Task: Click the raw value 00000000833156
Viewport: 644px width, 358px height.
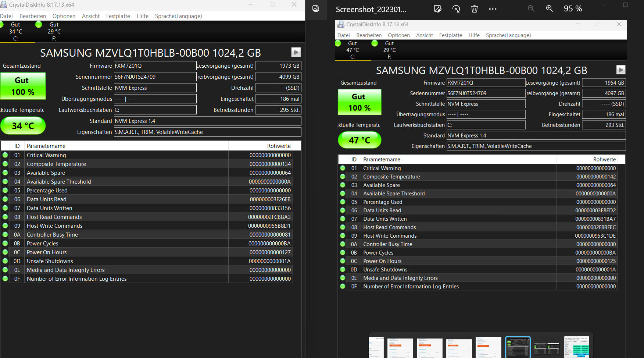Action: tap(270, 208)
